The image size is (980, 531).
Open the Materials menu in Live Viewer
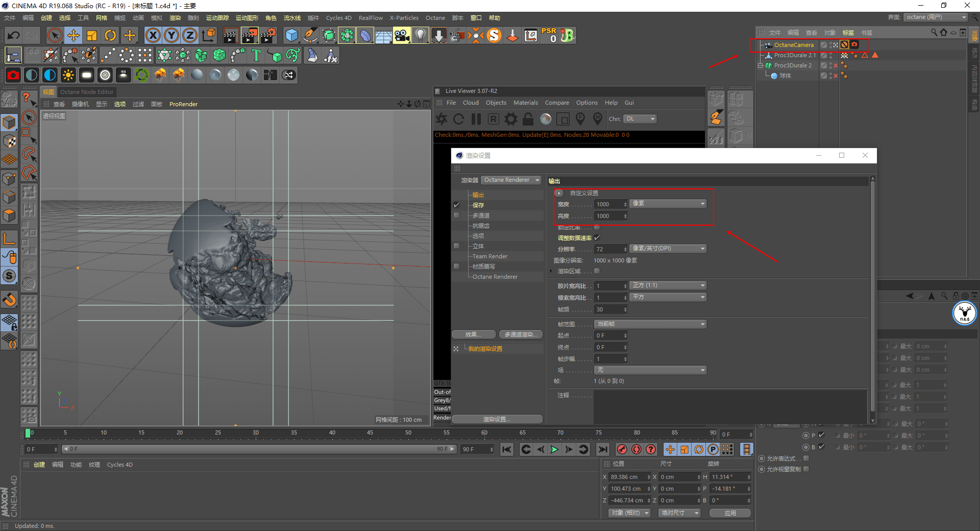(525, 103)
